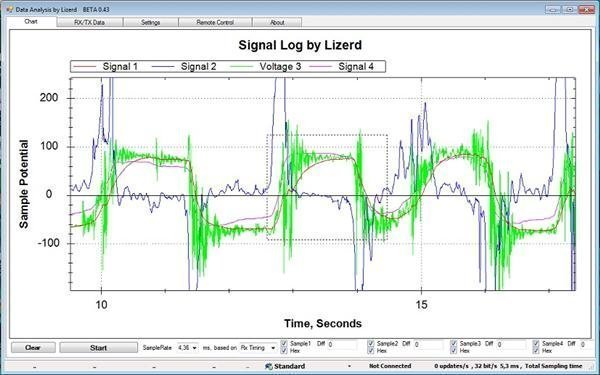Toggle the Sample3 checkbox
600x375 pixels.
454,344
